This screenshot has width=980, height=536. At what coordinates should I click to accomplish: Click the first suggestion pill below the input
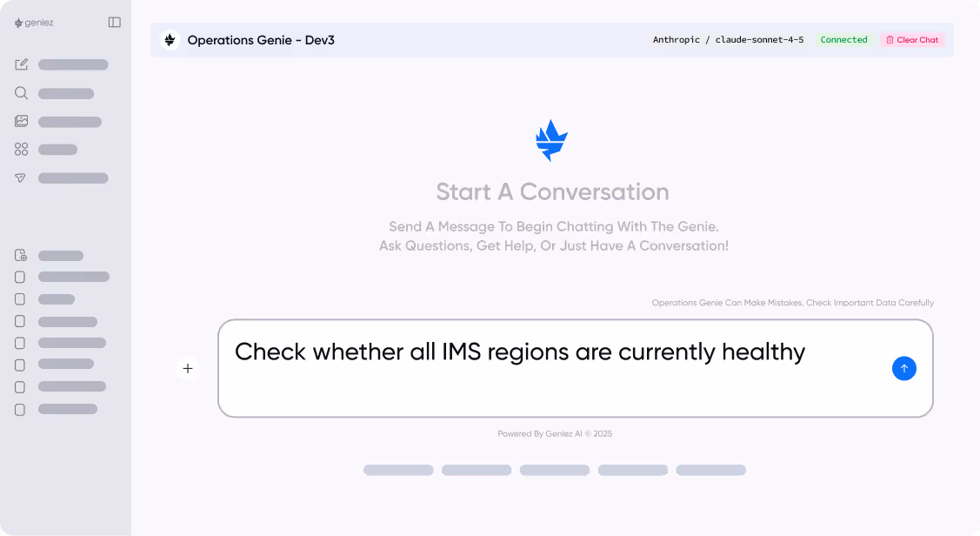398,470
